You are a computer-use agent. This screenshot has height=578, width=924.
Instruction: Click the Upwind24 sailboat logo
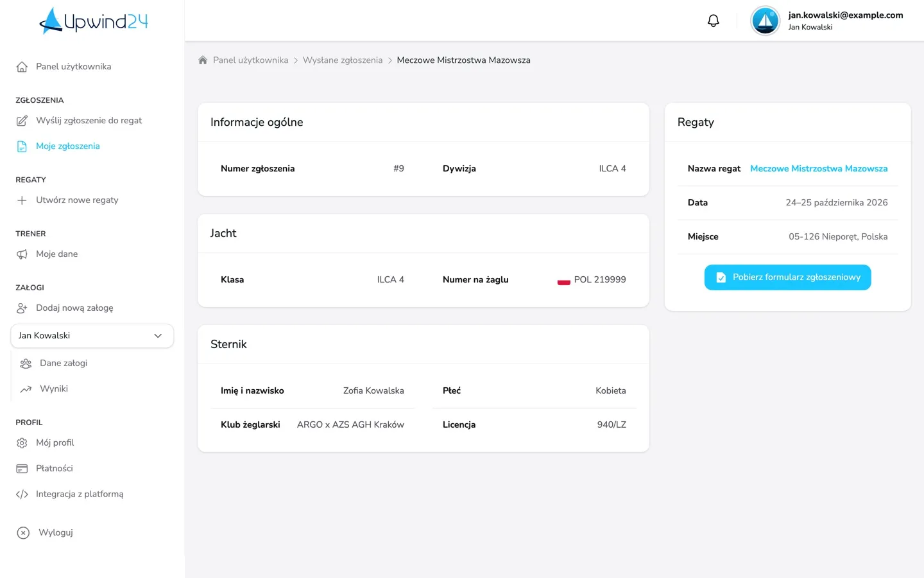click(93, 21)
